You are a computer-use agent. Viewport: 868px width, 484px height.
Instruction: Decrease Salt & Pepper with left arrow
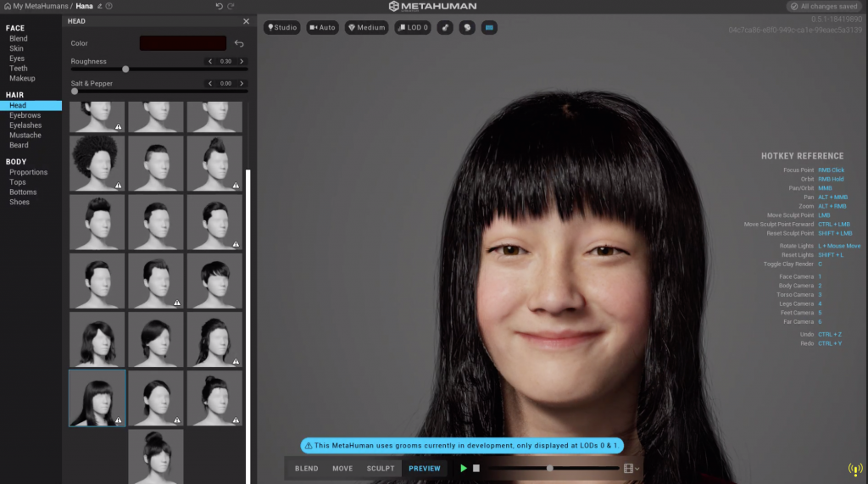pyautogui.click(x=210, y=84)
